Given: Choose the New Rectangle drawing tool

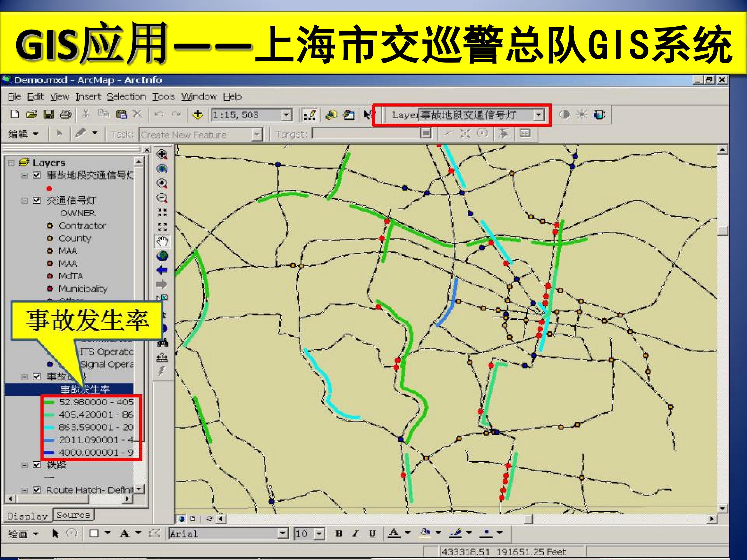Looking at the screenshot, I should coord(94,533).
